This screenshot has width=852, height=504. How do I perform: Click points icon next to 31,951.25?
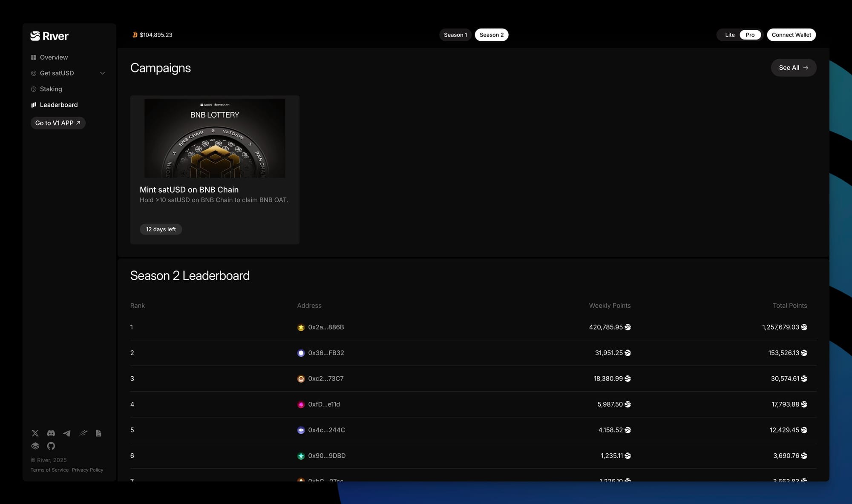627,353
